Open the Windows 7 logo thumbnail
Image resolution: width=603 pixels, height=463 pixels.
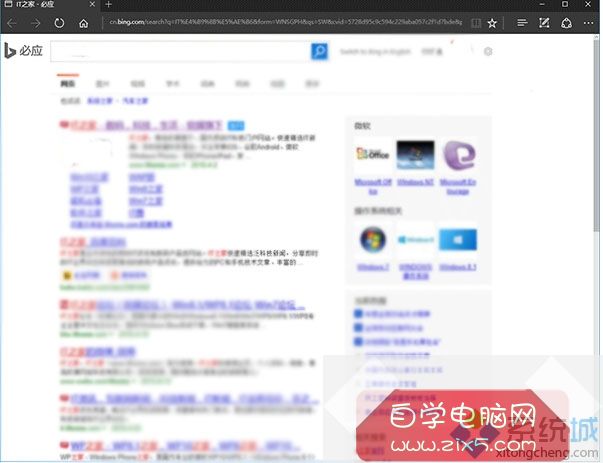(x=373, y=239)
